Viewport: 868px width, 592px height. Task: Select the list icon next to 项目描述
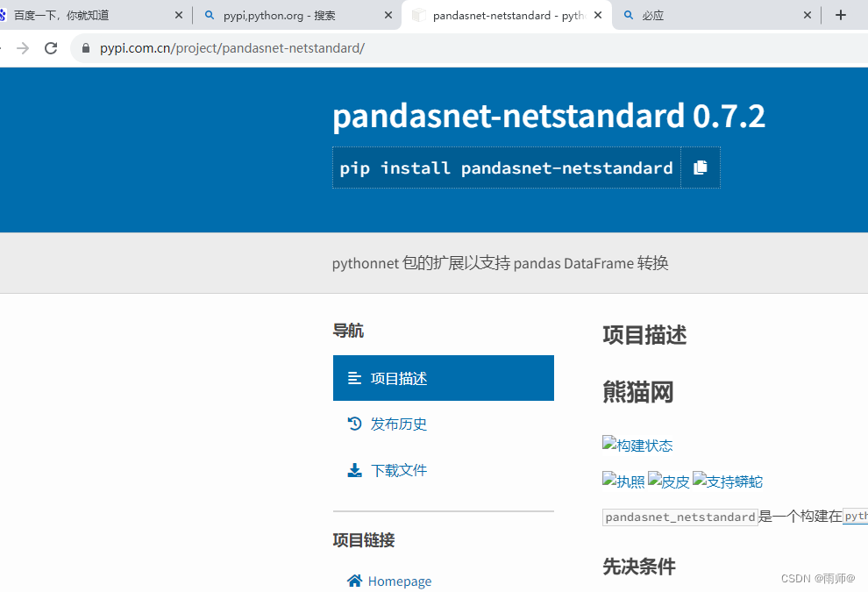tap(355, 377)
